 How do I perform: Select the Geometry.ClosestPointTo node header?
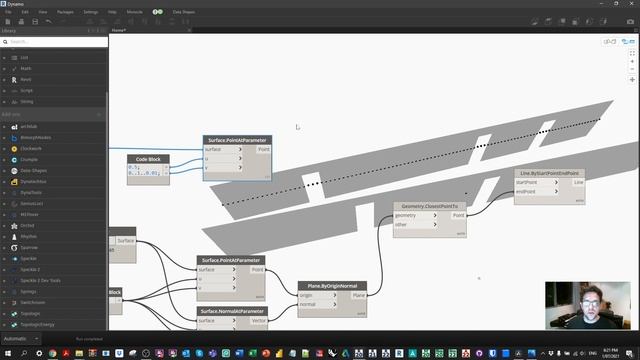pos(430,206)
